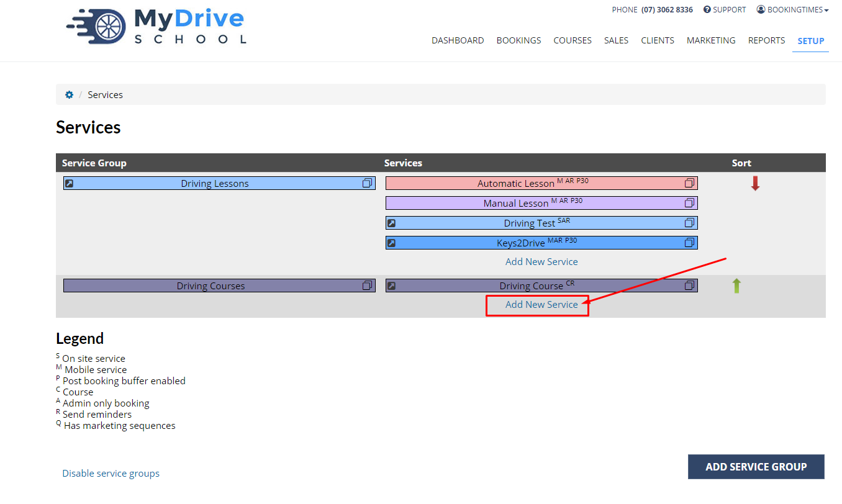This screenshot has width=842, height=504.
Task: Open the Driving Test service
Action: pos(541,223)
